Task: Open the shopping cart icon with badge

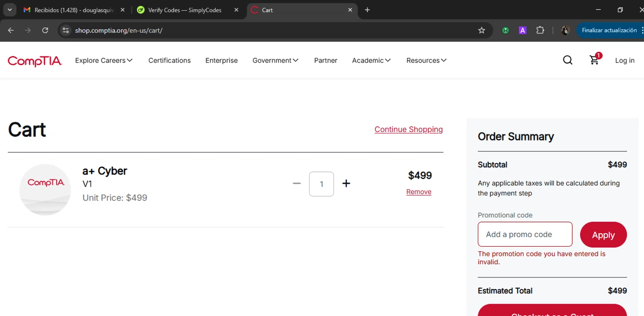Action: pos(595,59)
